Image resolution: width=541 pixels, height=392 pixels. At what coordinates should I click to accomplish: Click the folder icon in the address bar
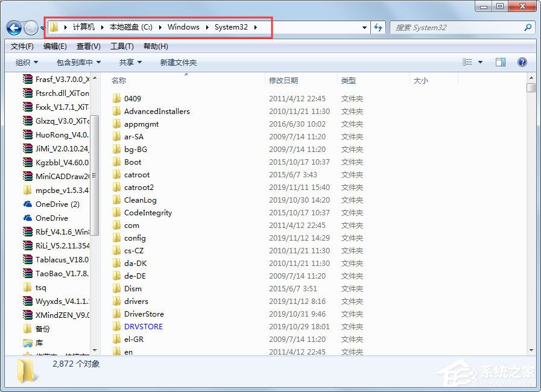[x=54, y=27]
